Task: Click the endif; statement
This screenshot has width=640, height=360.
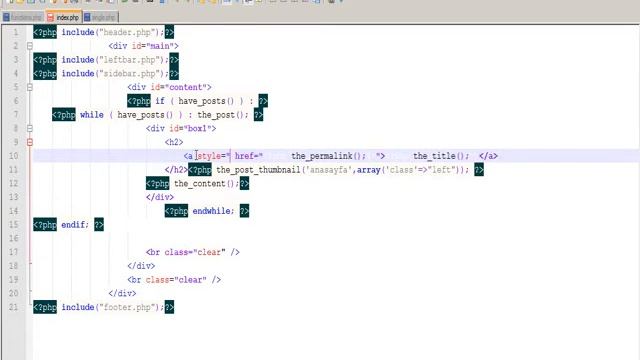Action: [x=75, y=225]
